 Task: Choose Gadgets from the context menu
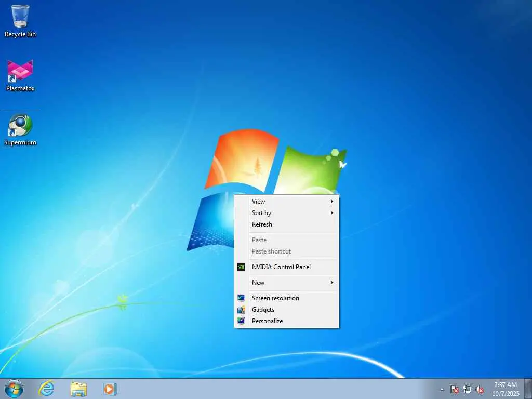pyautogui.click(x=286, y=310)
